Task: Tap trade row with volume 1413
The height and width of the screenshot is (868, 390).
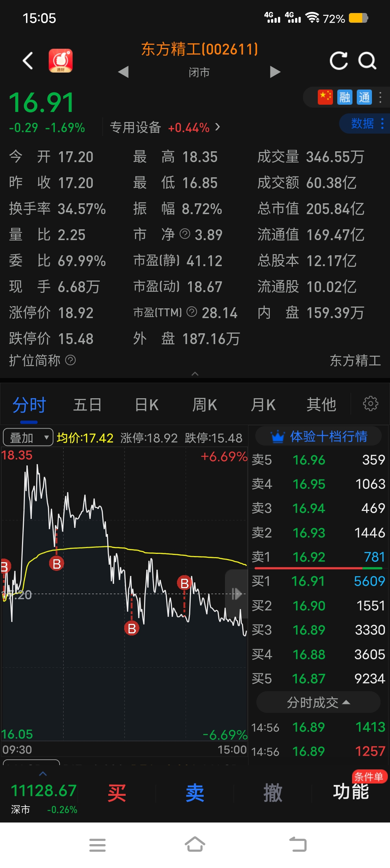Action: tap(318, 727)
